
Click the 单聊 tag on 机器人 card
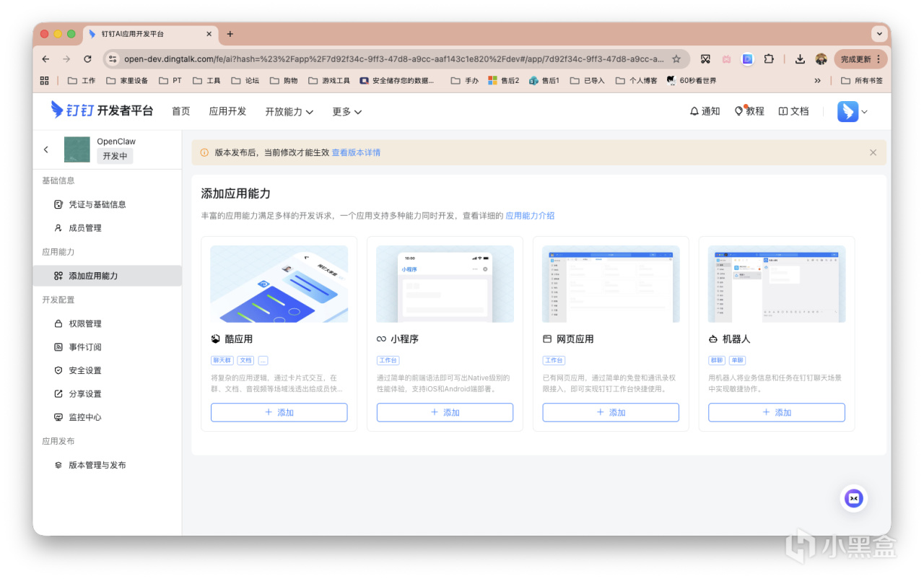point(737,360)
